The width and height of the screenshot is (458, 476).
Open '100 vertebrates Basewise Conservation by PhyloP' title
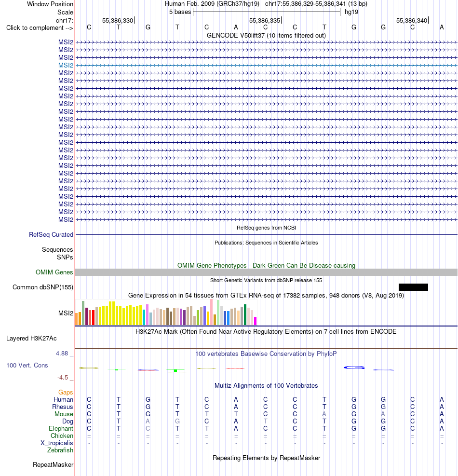tap(266, 354)
